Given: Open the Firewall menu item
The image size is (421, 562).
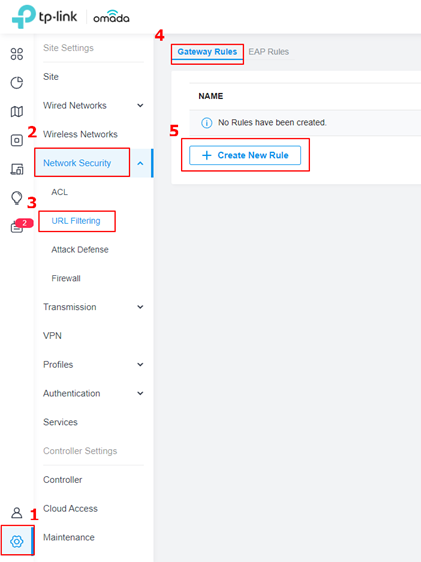Looking at the screenshot, I should tap(66, 278).
